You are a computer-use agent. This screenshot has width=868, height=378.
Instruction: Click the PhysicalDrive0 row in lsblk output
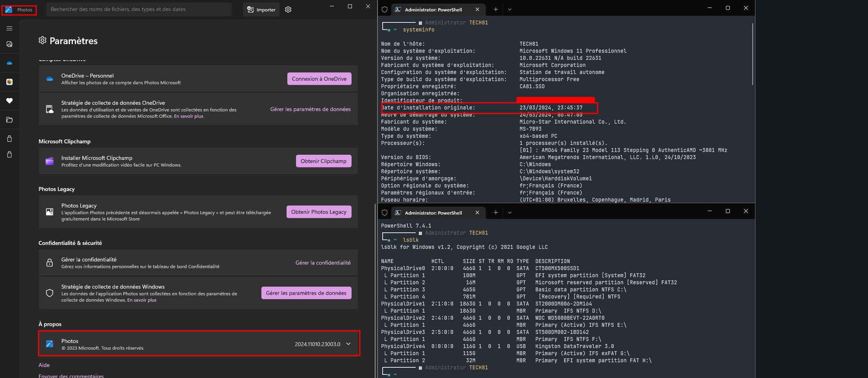[x=480, y=268]
